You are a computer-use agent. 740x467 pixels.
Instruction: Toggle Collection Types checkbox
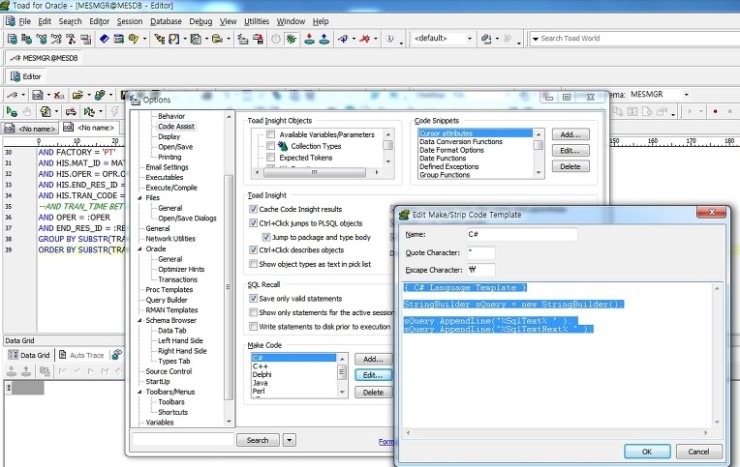270,146
